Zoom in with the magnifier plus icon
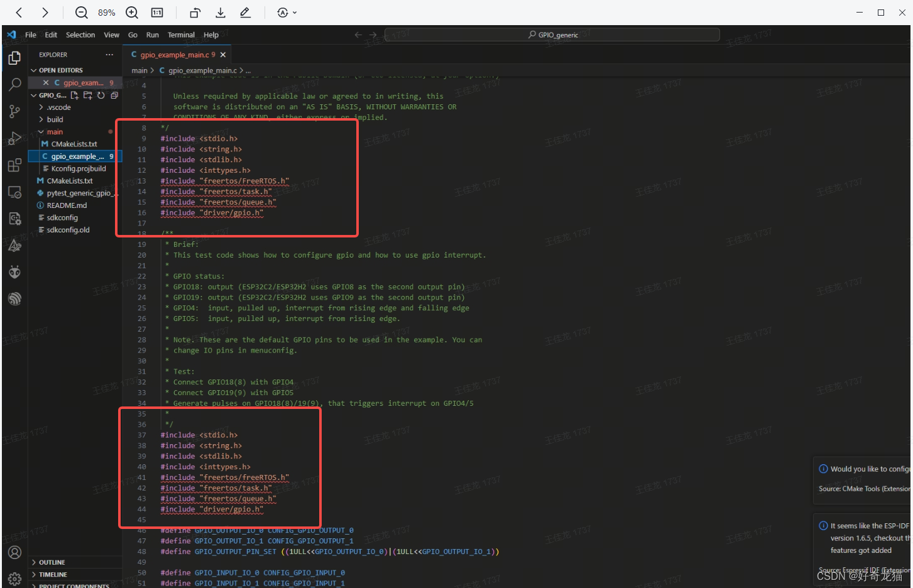The width and height of the screenshot is (913, 588). [x=132, y=13]
